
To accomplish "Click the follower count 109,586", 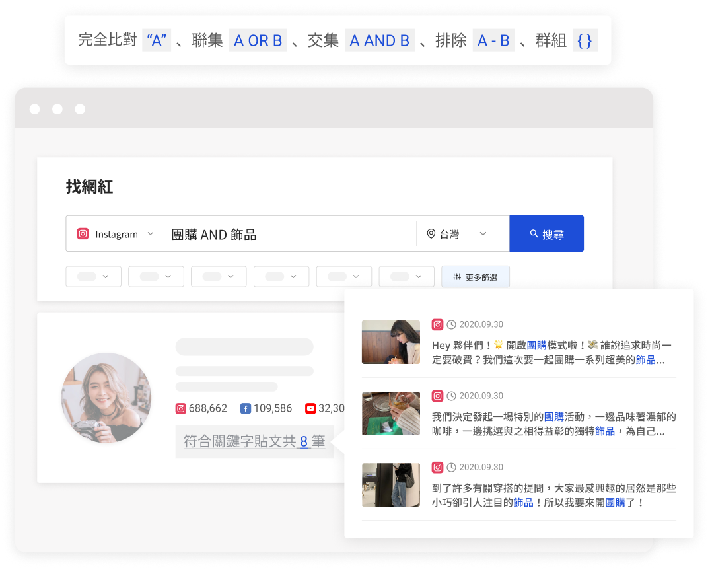I will [x=273, y=408].
